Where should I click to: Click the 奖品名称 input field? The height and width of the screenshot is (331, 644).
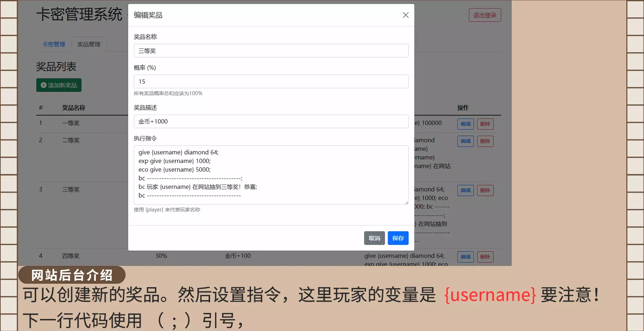tap(271, 51)
